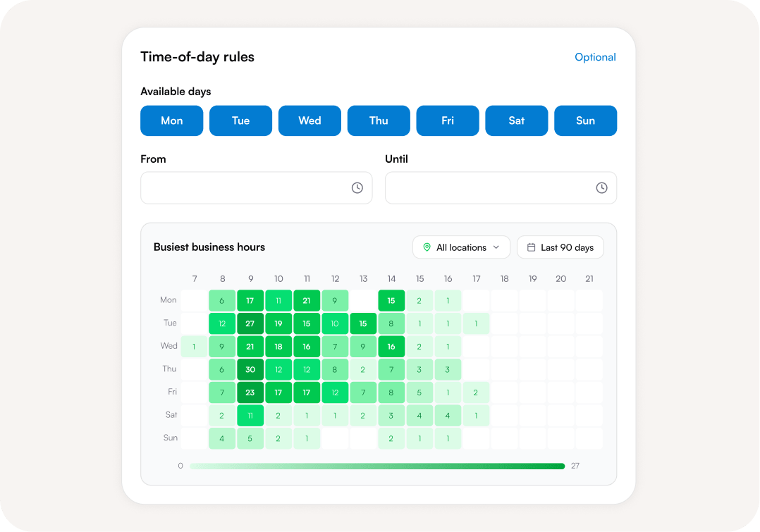
Task: Click the clock icon in Until field
Action: click(601, 188)
